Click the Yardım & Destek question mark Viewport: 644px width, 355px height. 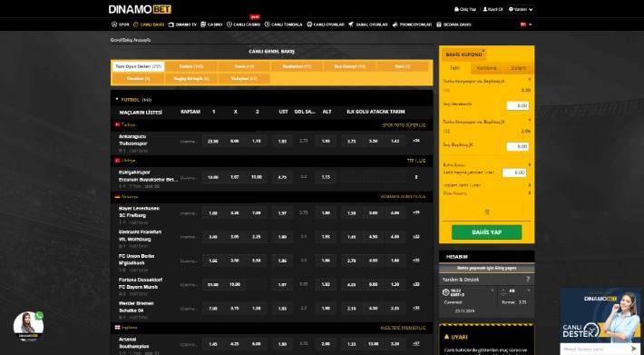[x=528, y=280]
